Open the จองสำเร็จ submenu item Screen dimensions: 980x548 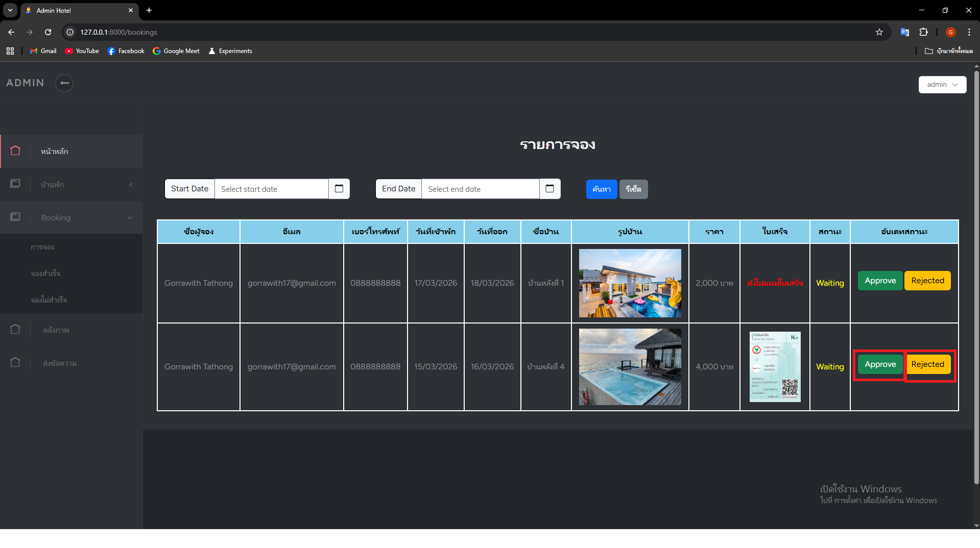(x=45, y=273)
